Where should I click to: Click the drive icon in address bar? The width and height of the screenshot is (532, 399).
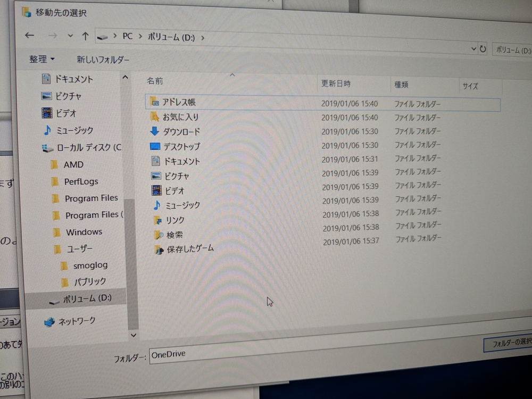pyautogui.click(x=102, y=37)
